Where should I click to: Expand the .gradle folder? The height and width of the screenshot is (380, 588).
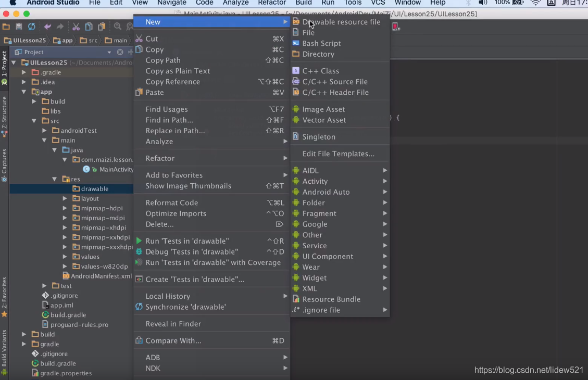(24, 72)
